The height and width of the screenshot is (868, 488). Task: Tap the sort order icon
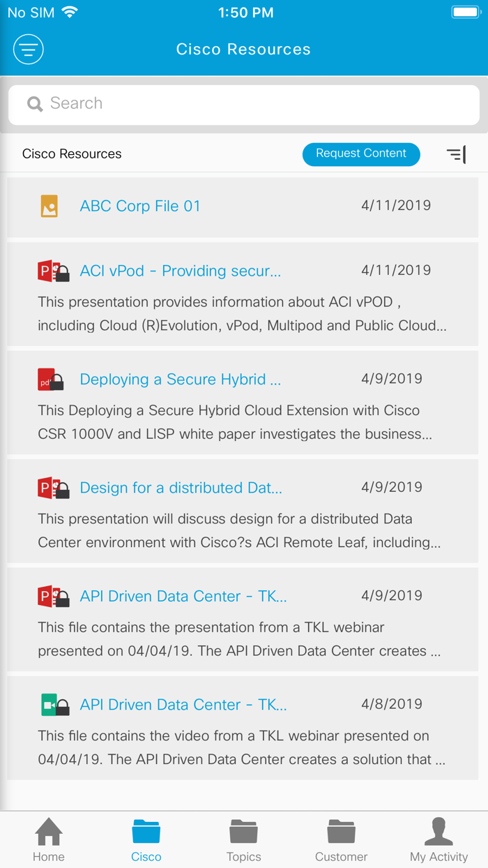pos(456,154)
